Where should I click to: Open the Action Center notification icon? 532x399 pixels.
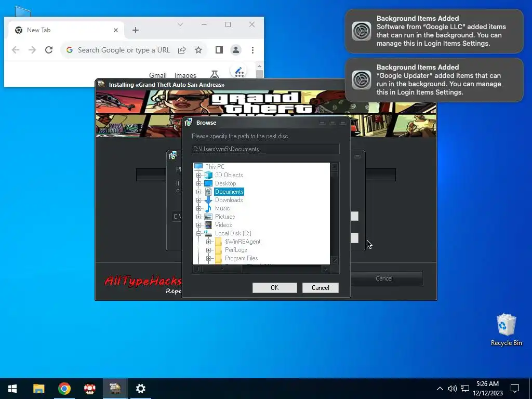click(515, 389)
